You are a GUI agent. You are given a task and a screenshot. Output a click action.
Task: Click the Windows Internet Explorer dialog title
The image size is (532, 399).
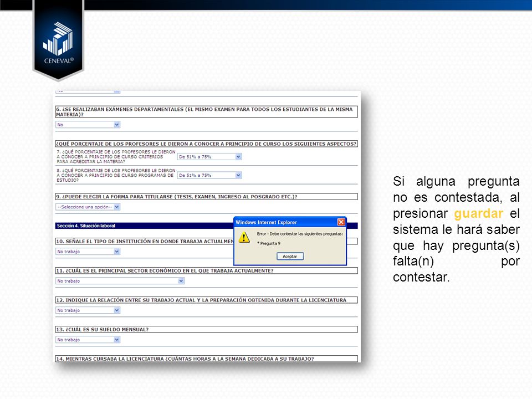coord(267,222)
